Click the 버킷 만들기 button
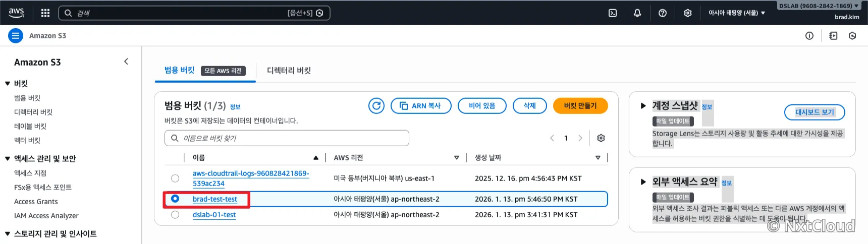The width and height of the screenshot is (868, 244). 580,106
